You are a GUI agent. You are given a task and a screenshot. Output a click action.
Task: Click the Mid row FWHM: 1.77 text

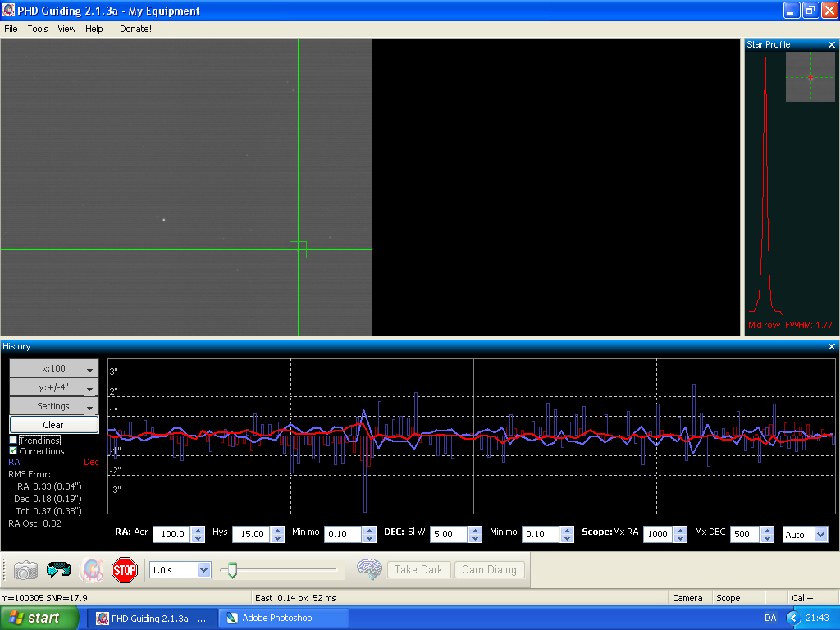pyautogui.click(x=790, y=325)
